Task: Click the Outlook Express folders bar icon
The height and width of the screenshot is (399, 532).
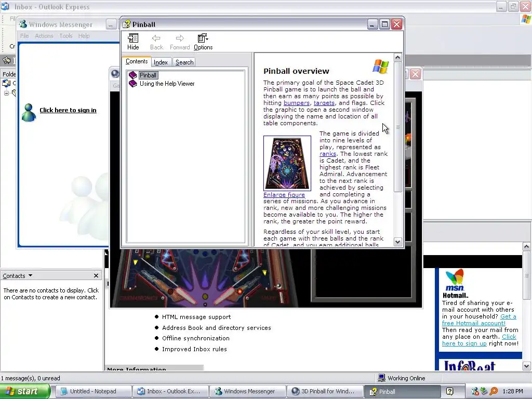Action: coord(7,60)
